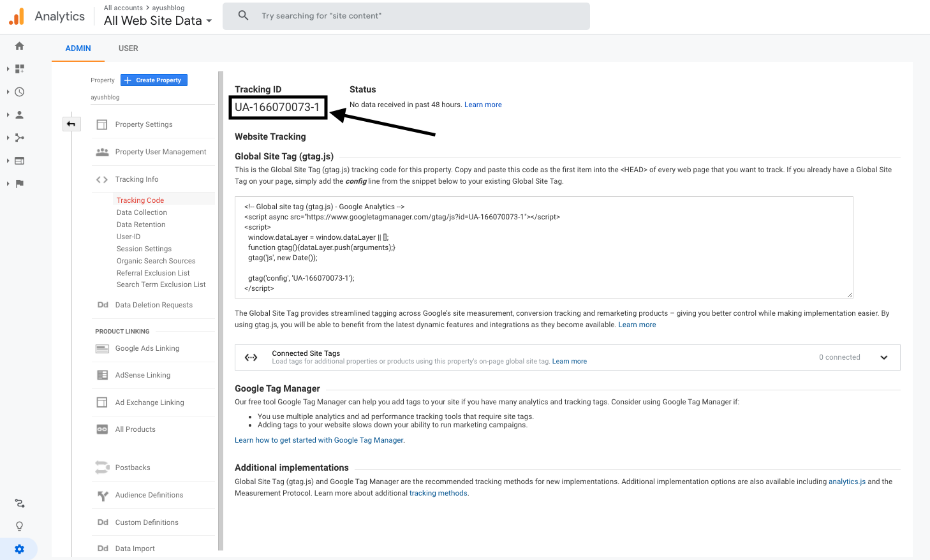Click the ayushblog breadcrumb
Image resolution: width=930 pixels, height=560 pixels.
(x=168, y=8)
